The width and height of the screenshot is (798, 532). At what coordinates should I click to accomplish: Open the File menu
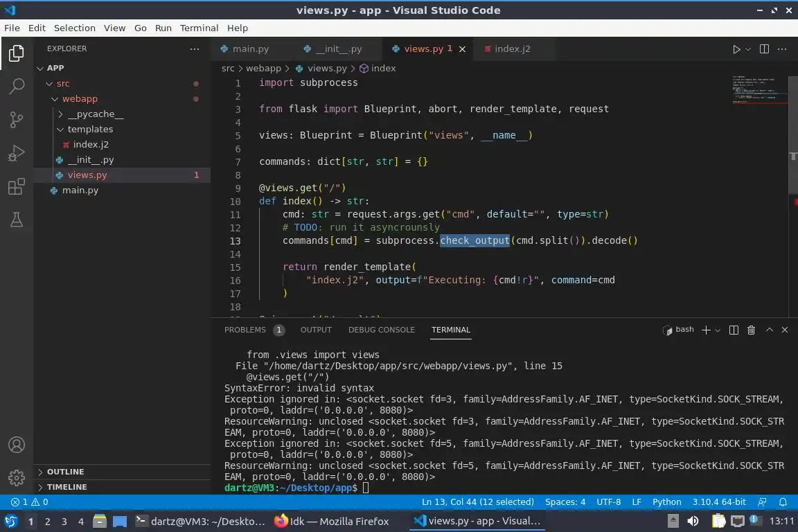point(12,28)
